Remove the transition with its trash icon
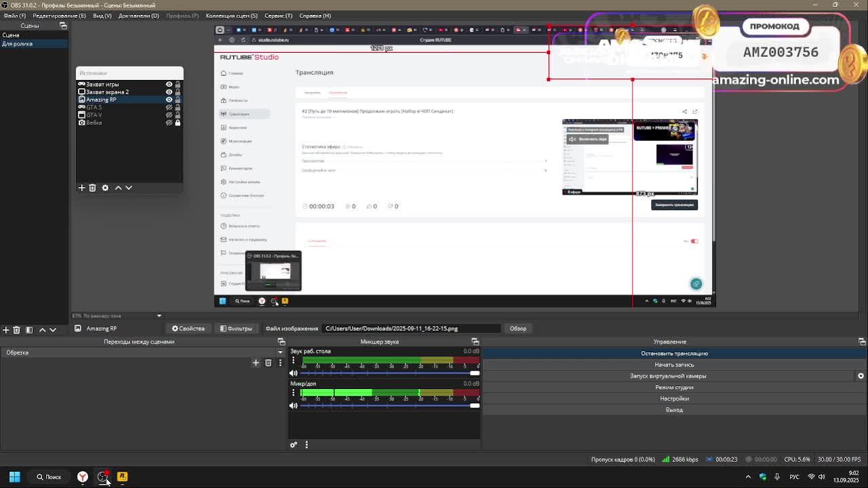Image resolution: width=868 pixels, height=488 pixels. click(268, 363)
